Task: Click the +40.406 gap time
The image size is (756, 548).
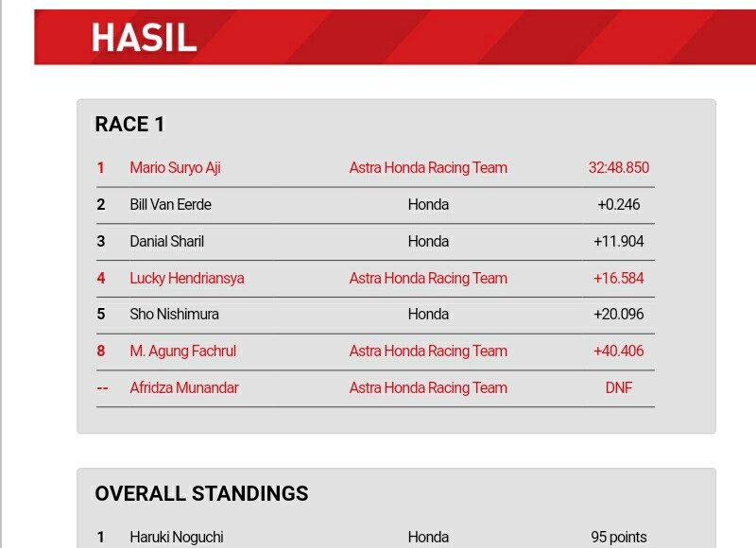Action: pyautogui.click(x=618, y=351)
